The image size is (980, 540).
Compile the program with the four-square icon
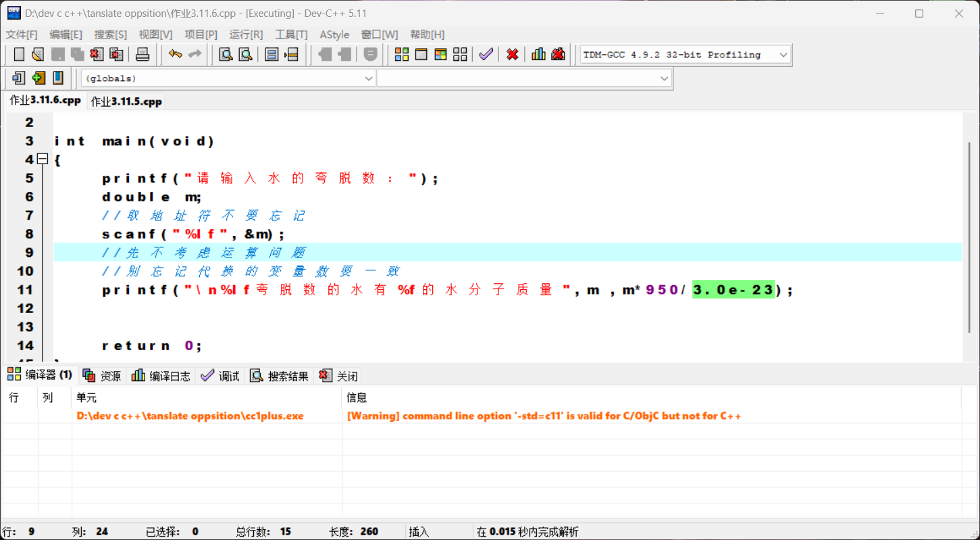click(x=402, y=55)
